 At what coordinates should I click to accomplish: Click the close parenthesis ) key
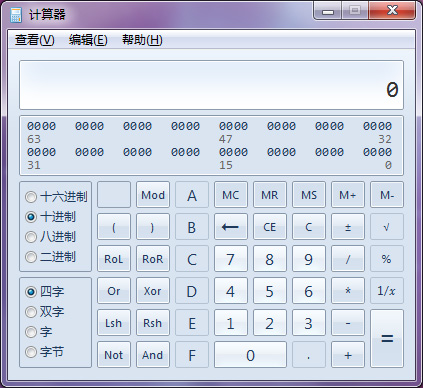(153, 227)
